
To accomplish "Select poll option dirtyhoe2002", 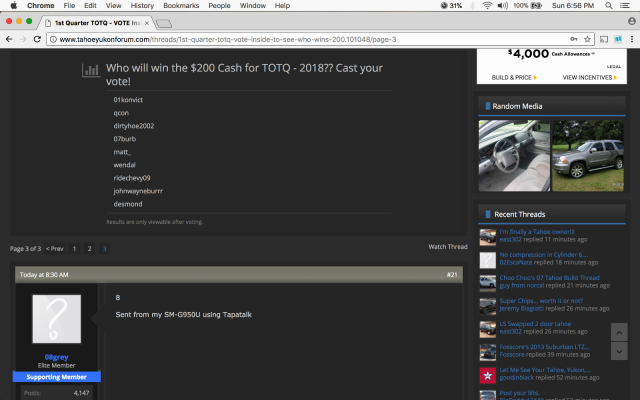I will [x=134, y=126].
